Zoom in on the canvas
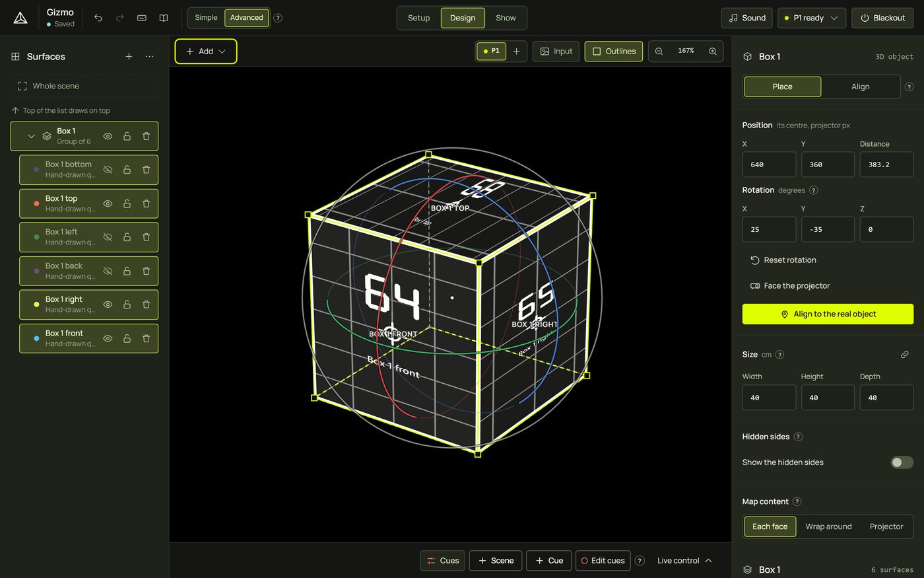924x578 pixels. [713, 51]
